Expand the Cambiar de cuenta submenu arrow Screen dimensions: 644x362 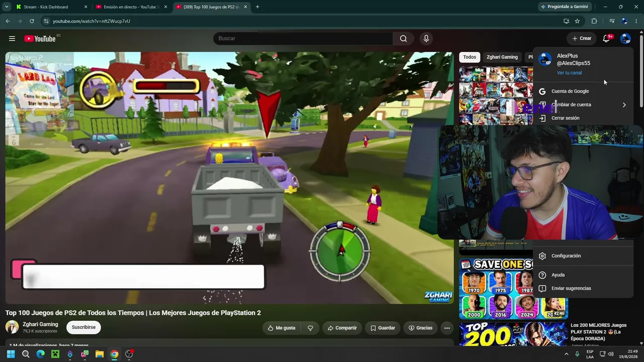coord(624,105)
